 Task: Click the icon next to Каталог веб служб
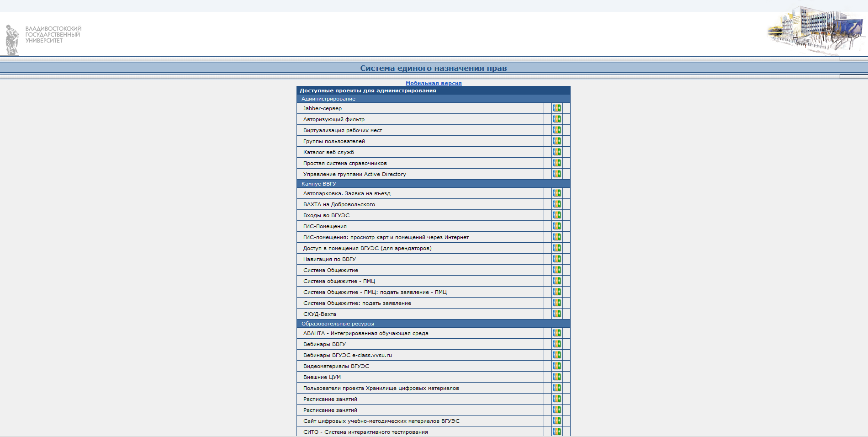coord(556,152)
